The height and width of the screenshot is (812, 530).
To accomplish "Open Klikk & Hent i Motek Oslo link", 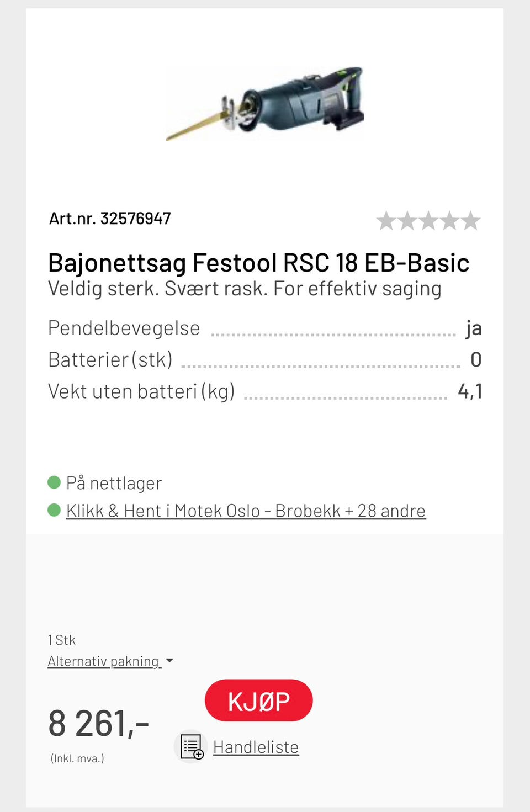I will 246,511.
